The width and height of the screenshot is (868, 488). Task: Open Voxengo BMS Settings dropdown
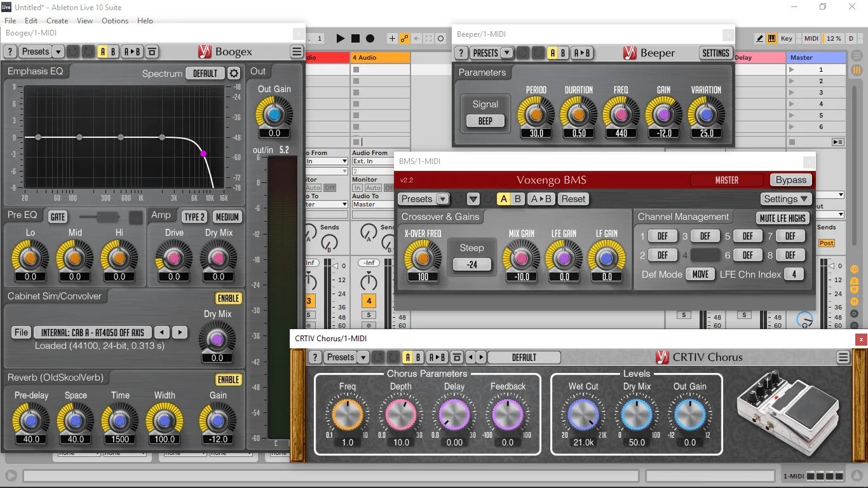tap(786, 199)
